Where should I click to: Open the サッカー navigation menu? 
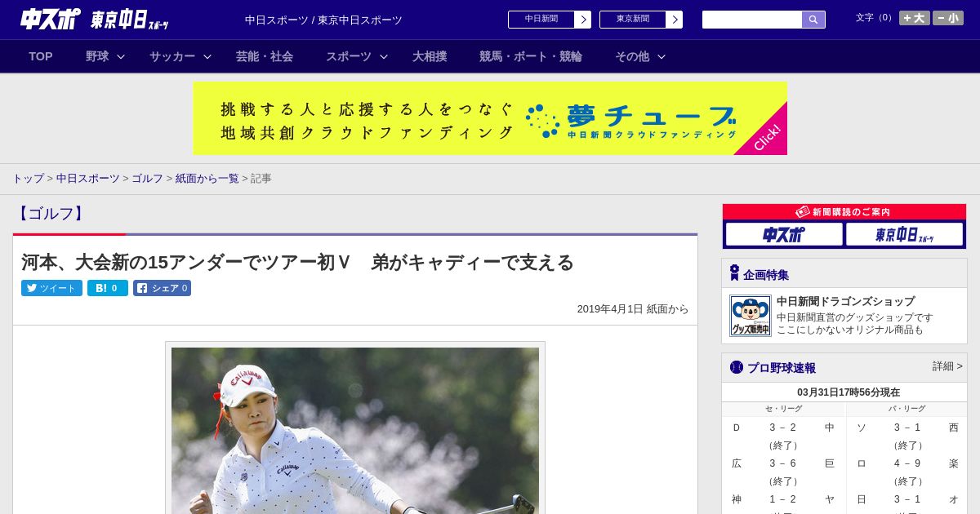point(172,56)
